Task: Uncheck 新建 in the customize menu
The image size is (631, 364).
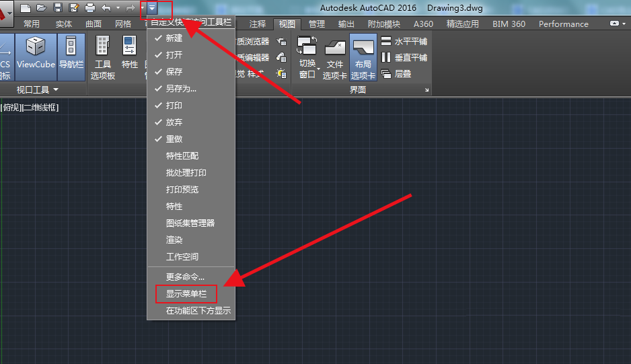Action: coord(191,38)
